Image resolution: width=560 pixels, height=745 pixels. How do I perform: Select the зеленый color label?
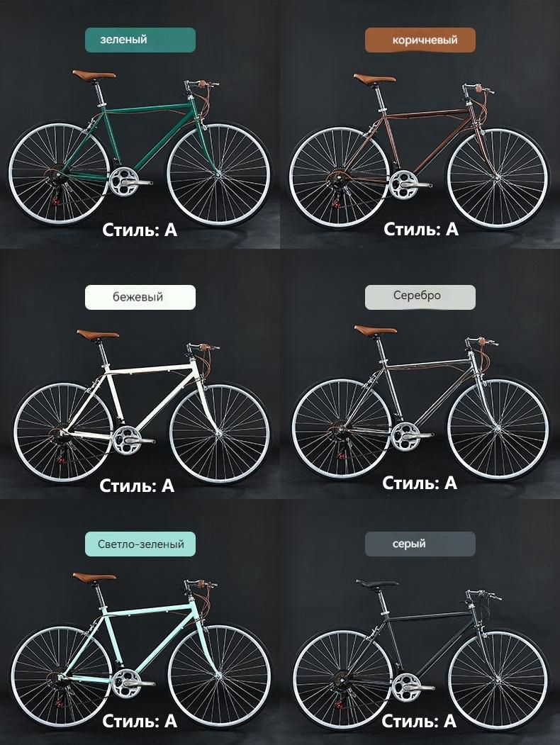(x=140, y=40)
